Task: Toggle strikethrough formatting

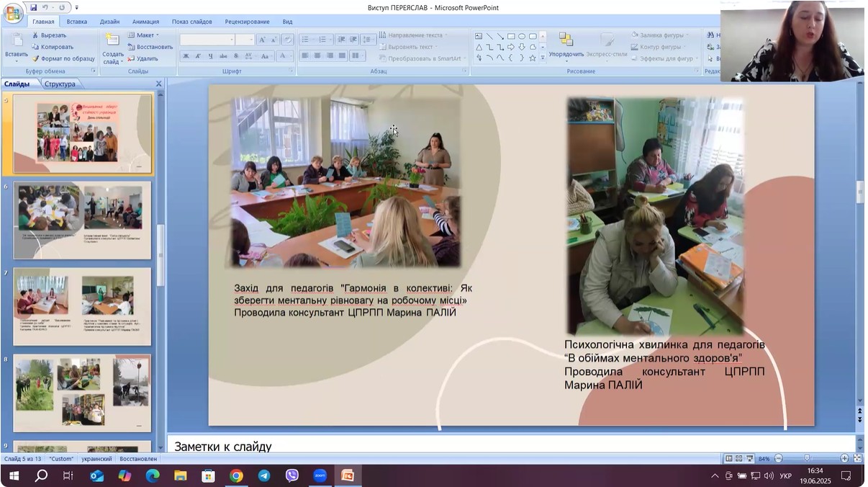Action: click(223, 55)
